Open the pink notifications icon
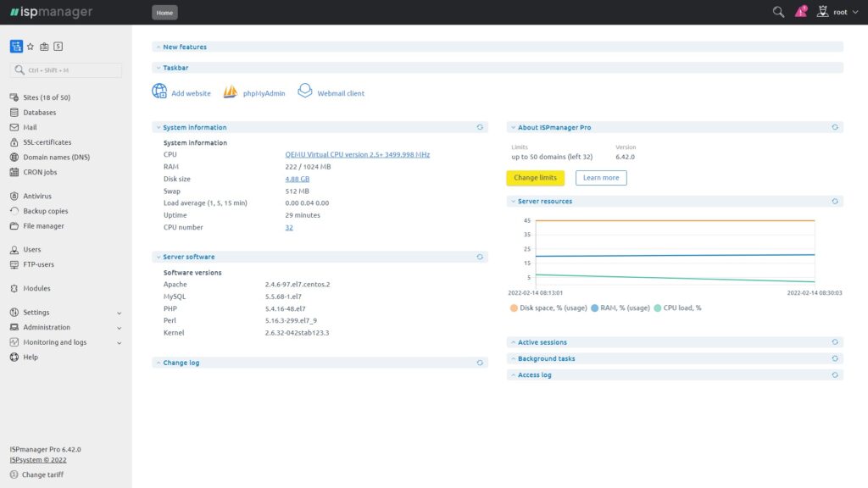Image resolution: width=868 pixels, height=488 pixels. click(800, 12)
